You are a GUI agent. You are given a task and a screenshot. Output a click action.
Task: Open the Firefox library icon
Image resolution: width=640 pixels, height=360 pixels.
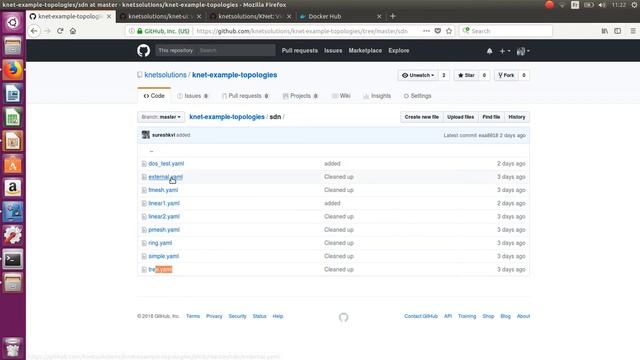[x=604, y=31]
